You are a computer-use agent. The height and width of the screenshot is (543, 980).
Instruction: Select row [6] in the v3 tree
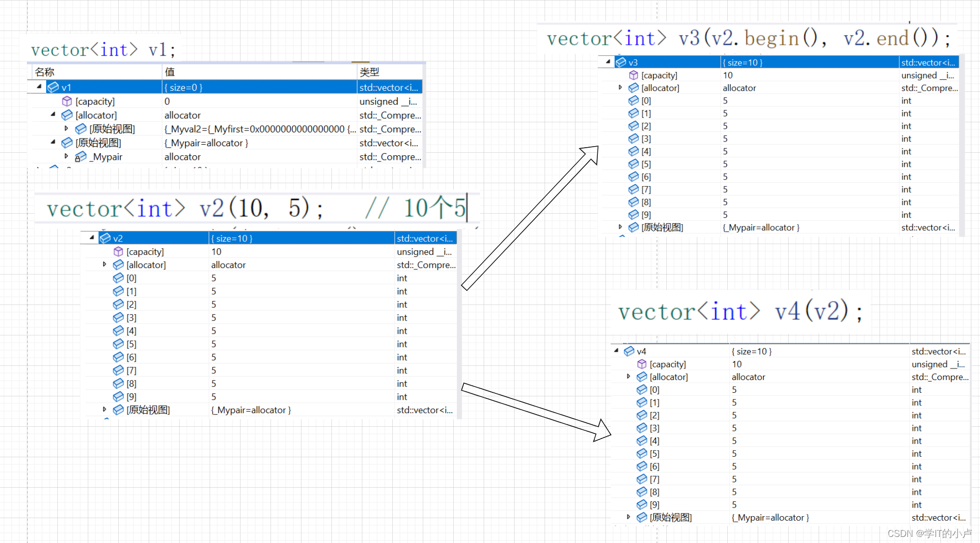[x=781, y=177]
